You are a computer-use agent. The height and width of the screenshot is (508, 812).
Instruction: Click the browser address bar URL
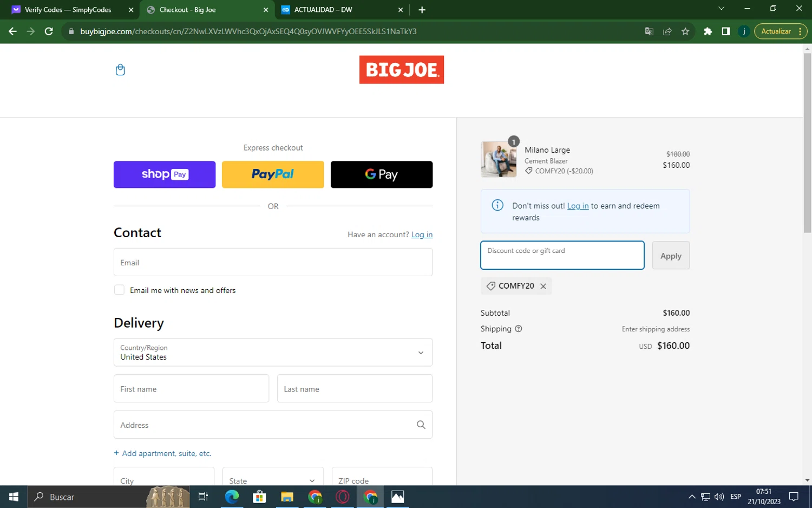[x=248, y=31]
